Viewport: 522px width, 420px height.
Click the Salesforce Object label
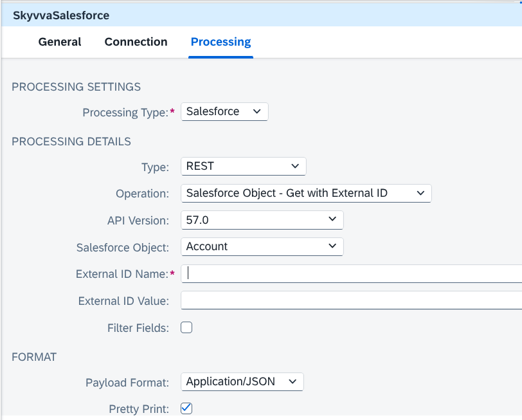pos(123,248)
